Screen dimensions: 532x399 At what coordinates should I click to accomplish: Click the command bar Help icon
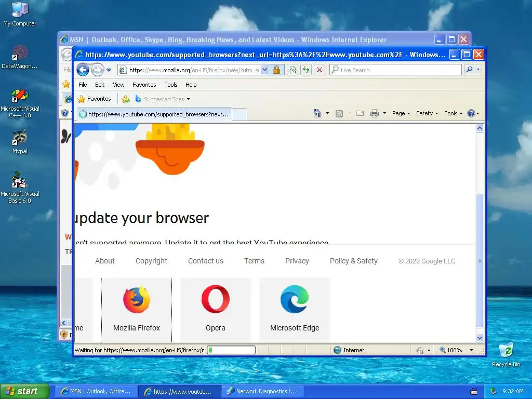[x=471, y=113]
